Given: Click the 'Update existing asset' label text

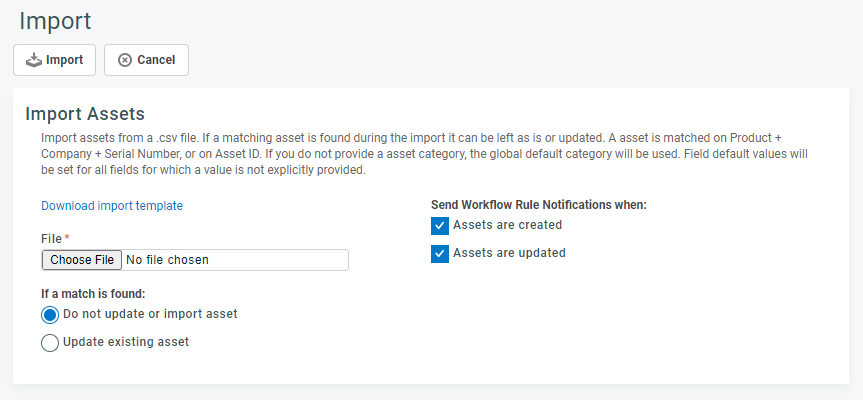Looking at the screenshot, I should 126,342.
